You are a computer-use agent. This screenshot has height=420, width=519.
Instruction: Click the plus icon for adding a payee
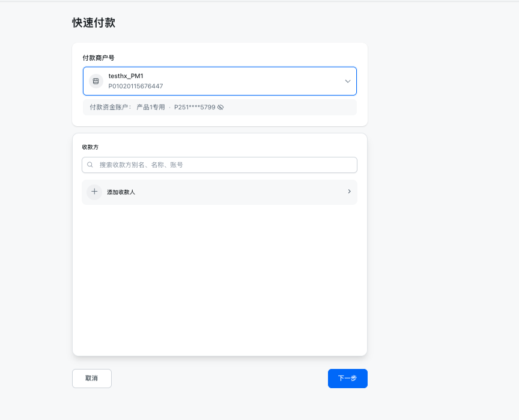point(94,192)
